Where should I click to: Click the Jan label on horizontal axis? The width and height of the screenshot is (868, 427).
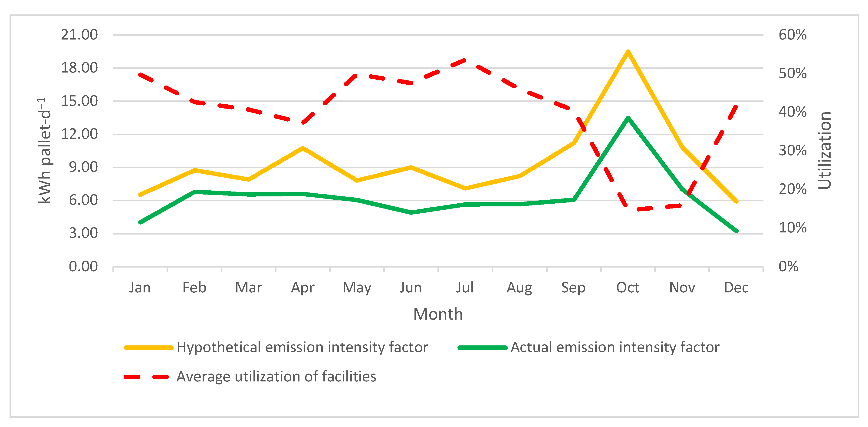click(x=140, y=288)
